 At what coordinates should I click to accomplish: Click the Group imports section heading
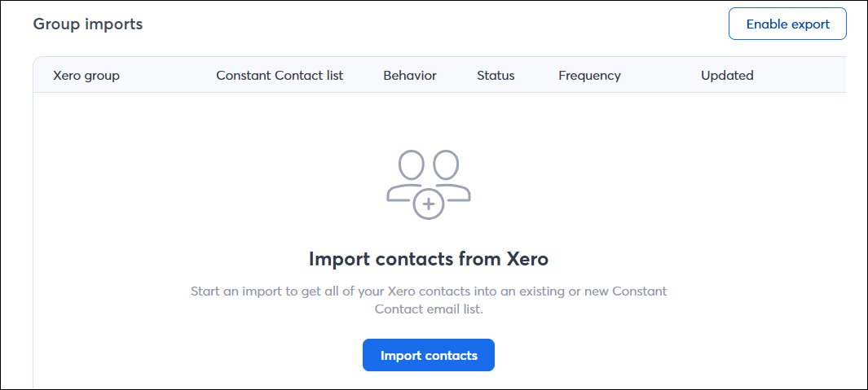[x=88, y=24]
